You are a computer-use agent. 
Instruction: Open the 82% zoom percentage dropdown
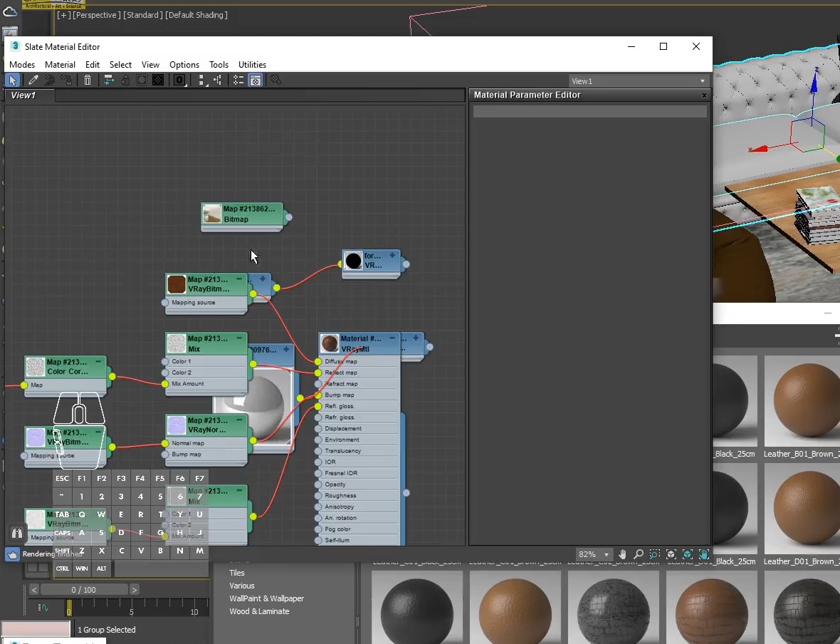tap(594, 554)
